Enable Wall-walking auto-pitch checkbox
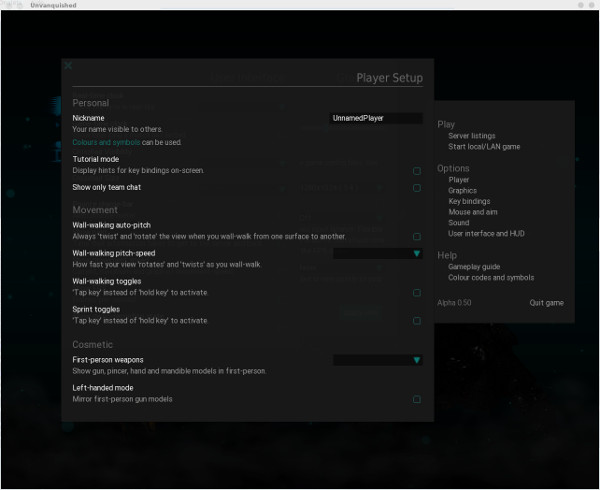 (416, 237)
